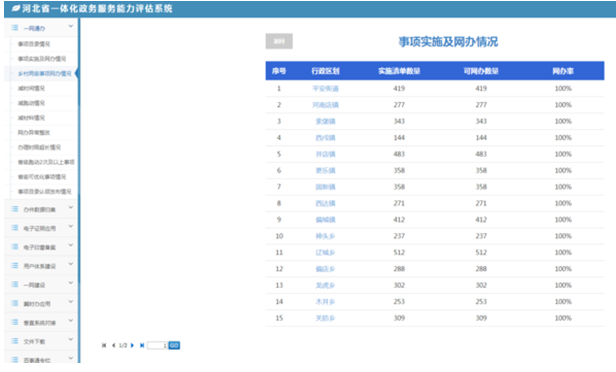616x372 pixels.
Task: Open the 龙虎乡 link in row 13
Action: point(325,285)
